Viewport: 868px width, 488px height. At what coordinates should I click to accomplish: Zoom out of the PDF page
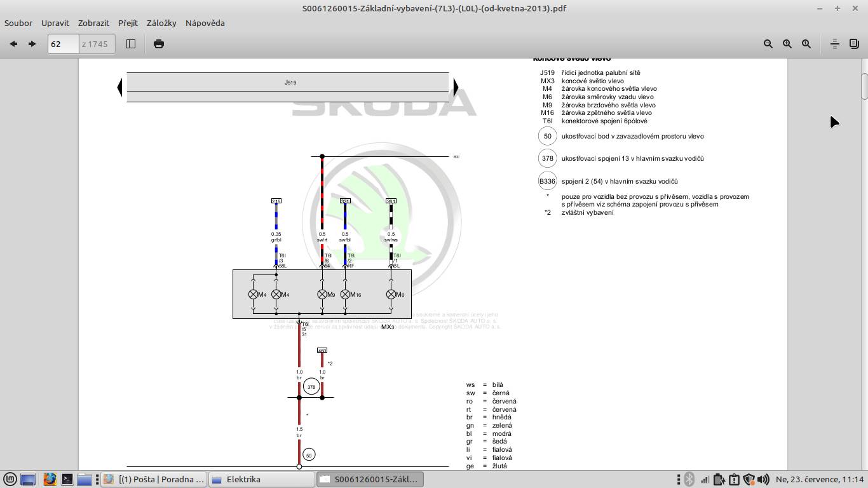768,44
